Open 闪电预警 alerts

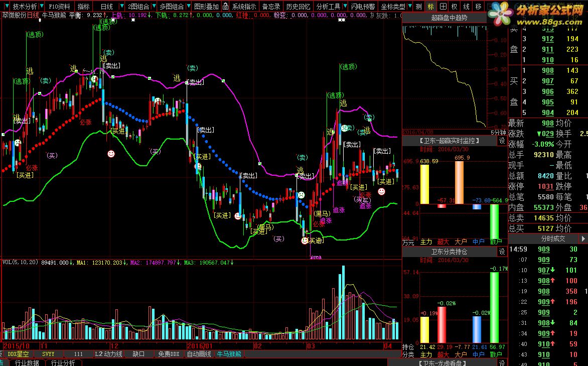pos(363,7)
